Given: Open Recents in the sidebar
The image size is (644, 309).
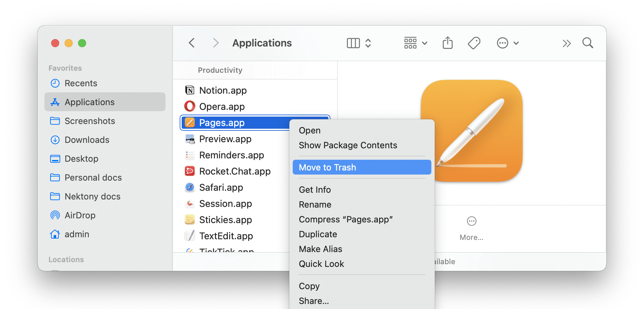Looking at the screenshot, I should [x=105, y=83].
